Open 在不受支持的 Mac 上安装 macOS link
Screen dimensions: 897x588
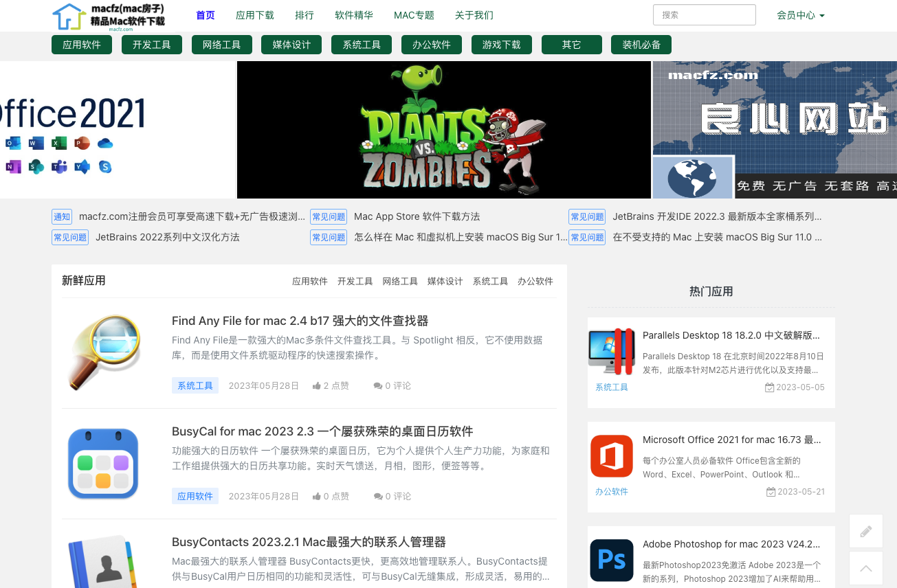coord(717,238)
